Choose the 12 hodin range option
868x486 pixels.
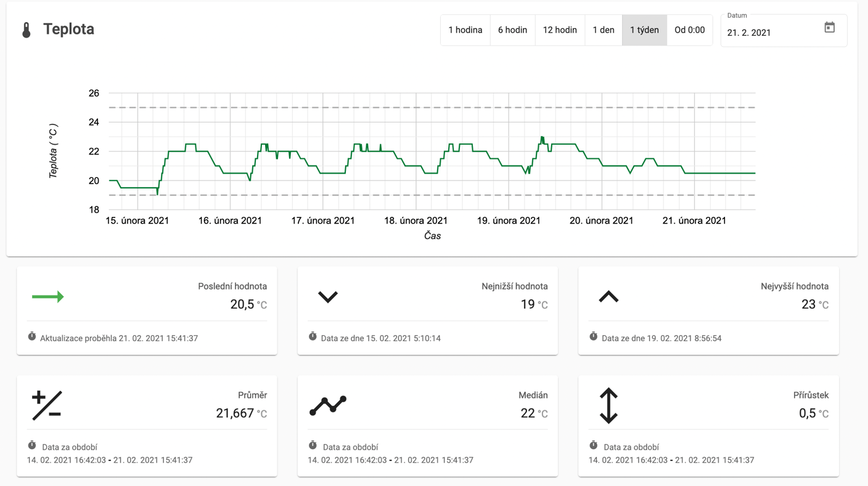pyautogui.click(x=560, y=30)
